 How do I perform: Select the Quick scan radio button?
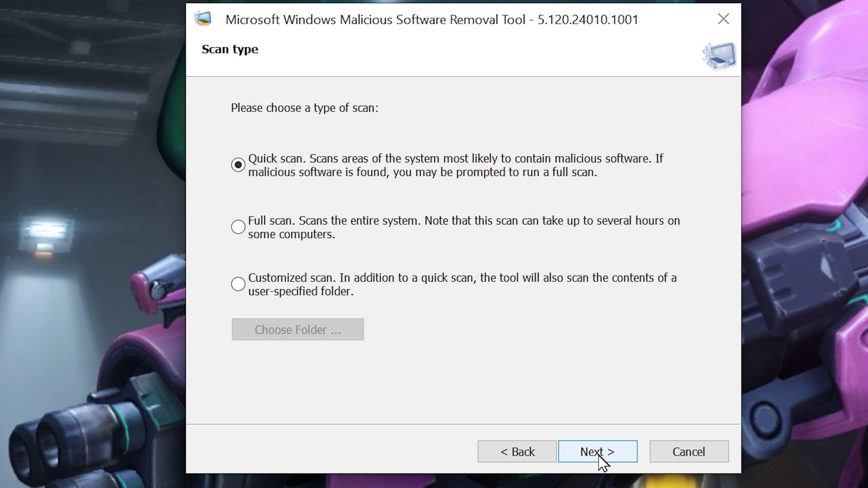[238, 165]
